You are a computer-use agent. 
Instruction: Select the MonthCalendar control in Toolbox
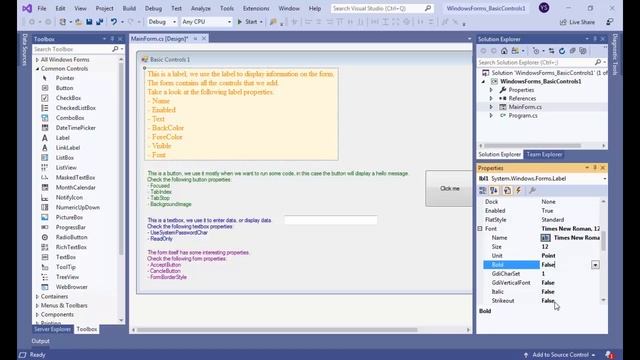click(x=76, y=187)
